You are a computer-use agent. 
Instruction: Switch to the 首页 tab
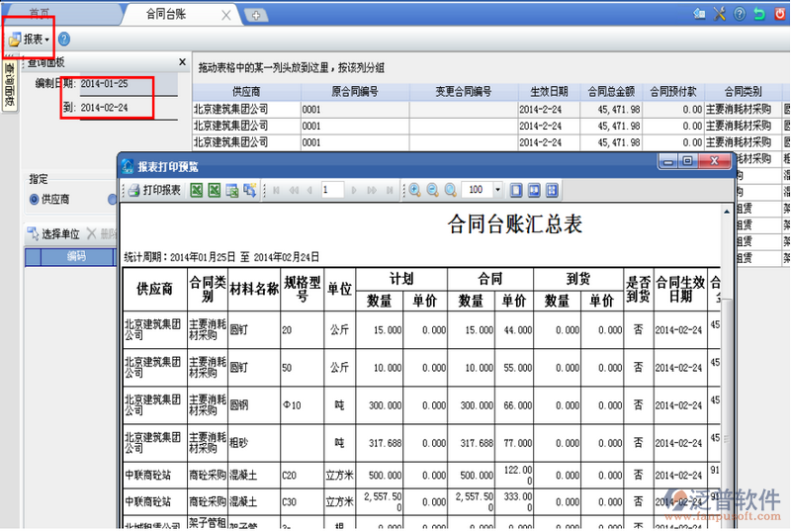tap(41, 15)
